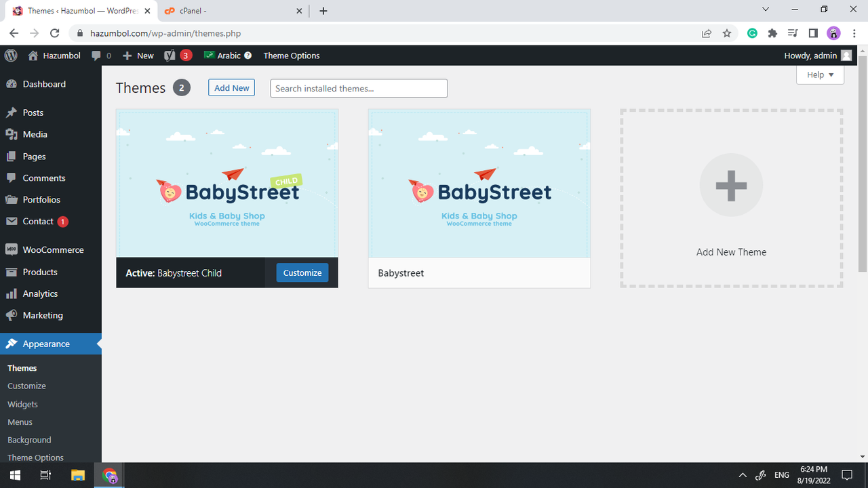Expand the Help dropdown

(821, 75)
